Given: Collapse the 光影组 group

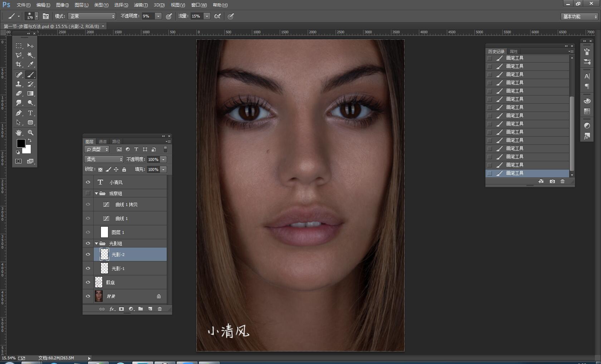Looking at the screenshot, I should [x=96, y=244].
